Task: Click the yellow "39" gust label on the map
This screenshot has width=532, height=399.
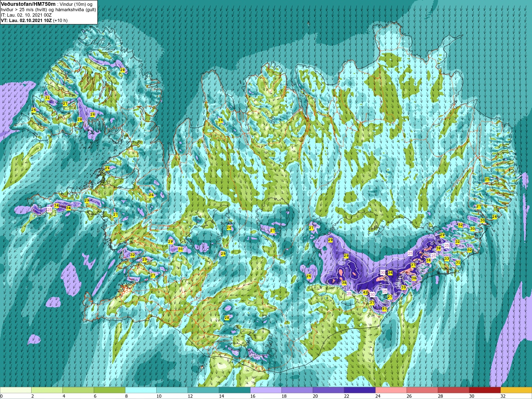Action: pos(403,287)
